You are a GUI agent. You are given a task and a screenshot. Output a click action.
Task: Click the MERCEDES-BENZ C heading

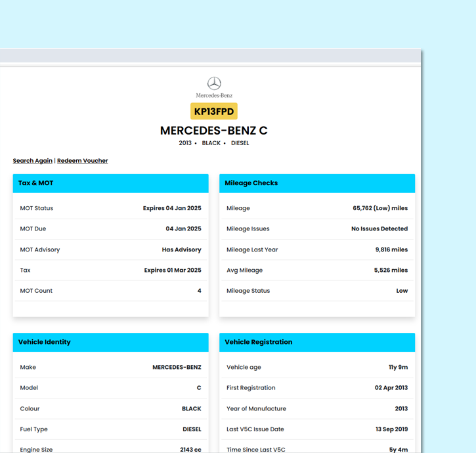point(214,131)
